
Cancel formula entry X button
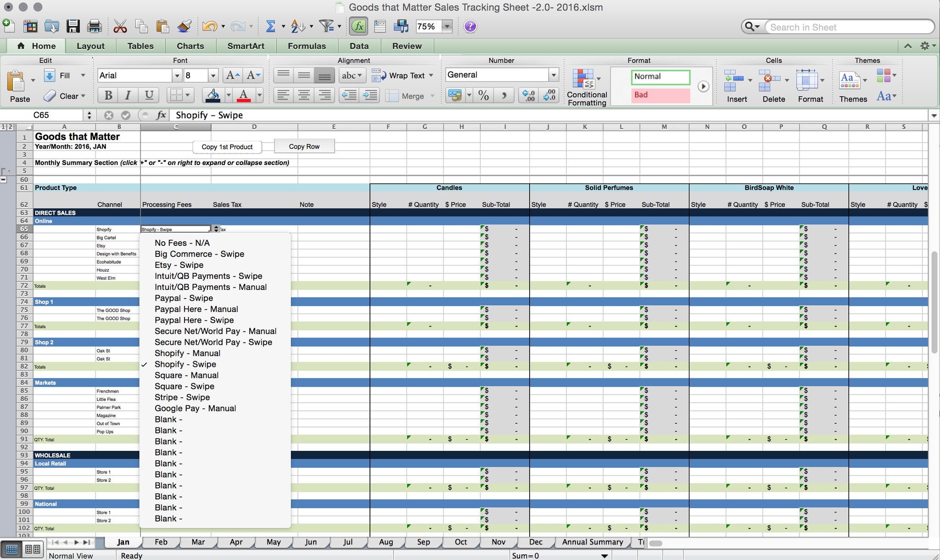point(109,115)
